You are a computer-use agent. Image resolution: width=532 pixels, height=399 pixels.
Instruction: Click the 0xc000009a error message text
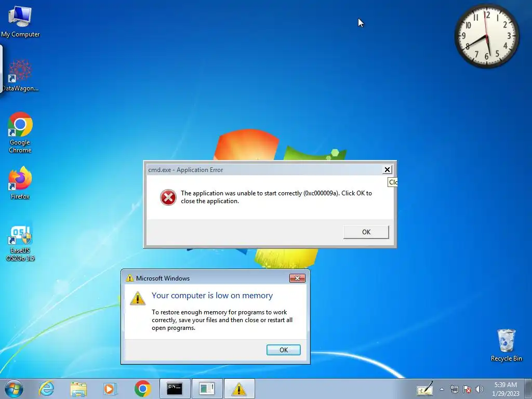(276, 197)
